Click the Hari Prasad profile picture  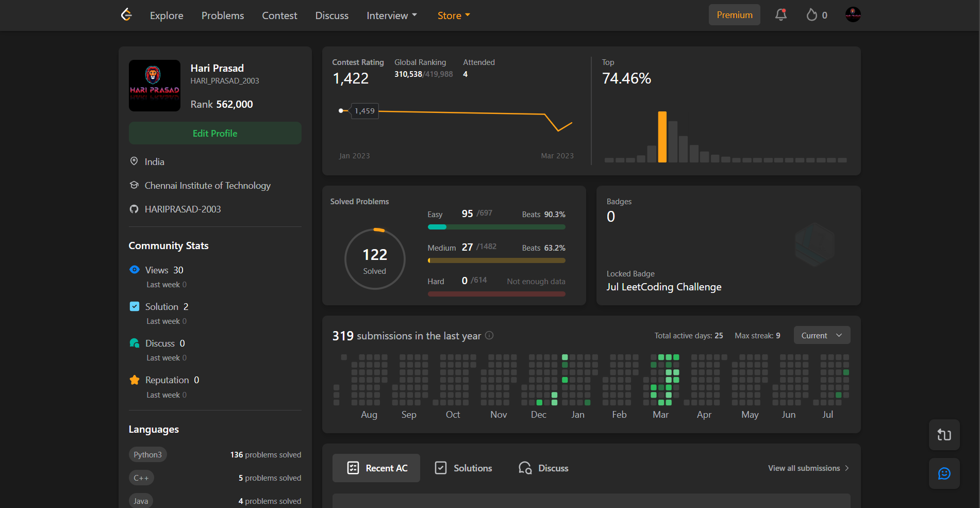coord(155,86)
